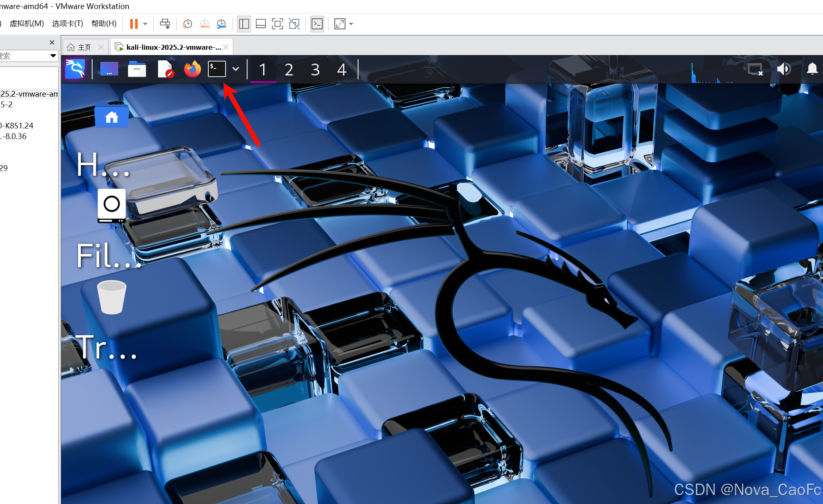
Task: Enter full screen mode
Action: tap(277, 24)
